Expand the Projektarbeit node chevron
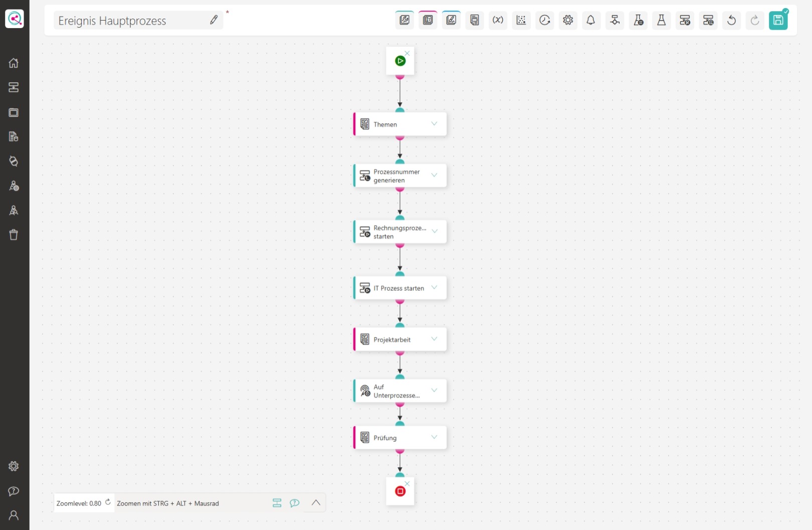 [434, 339]
